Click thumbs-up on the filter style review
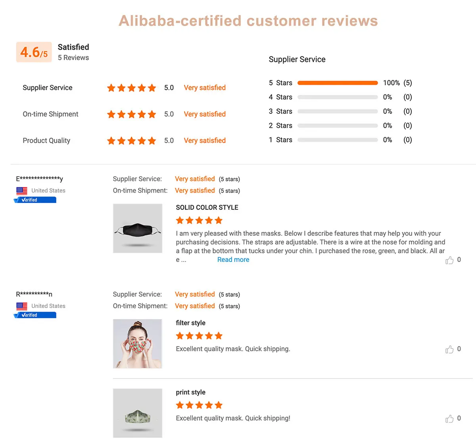476x448 pixels. [449, 350]
